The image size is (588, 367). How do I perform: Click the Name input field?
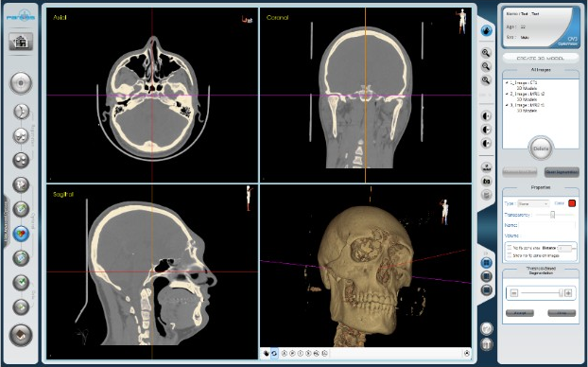click(546, 225)
